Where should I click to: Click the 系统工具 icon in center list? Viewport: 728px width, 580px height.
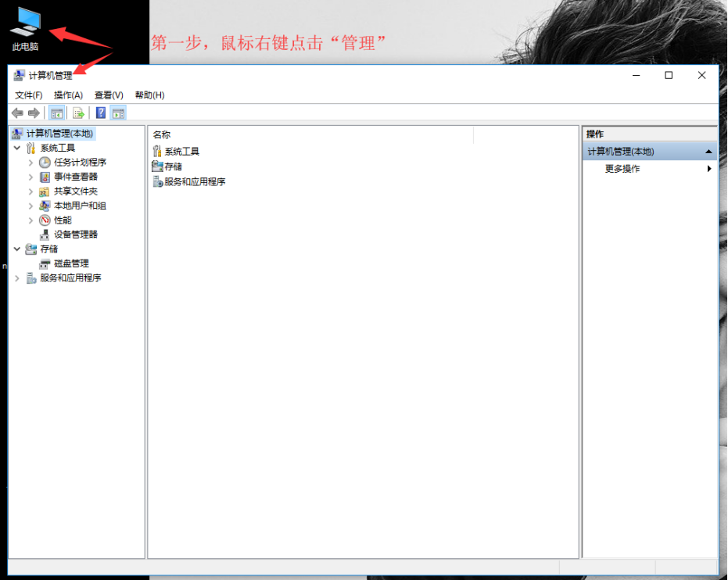pyautogui.click(x=157, y=152)
